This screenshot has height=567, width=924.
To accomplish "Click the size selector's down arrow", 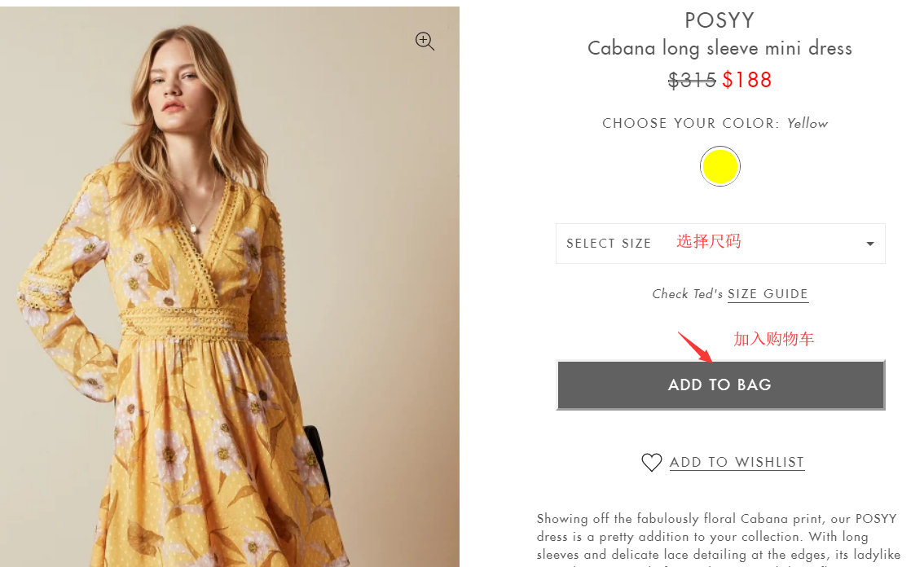I will [869, 244].
